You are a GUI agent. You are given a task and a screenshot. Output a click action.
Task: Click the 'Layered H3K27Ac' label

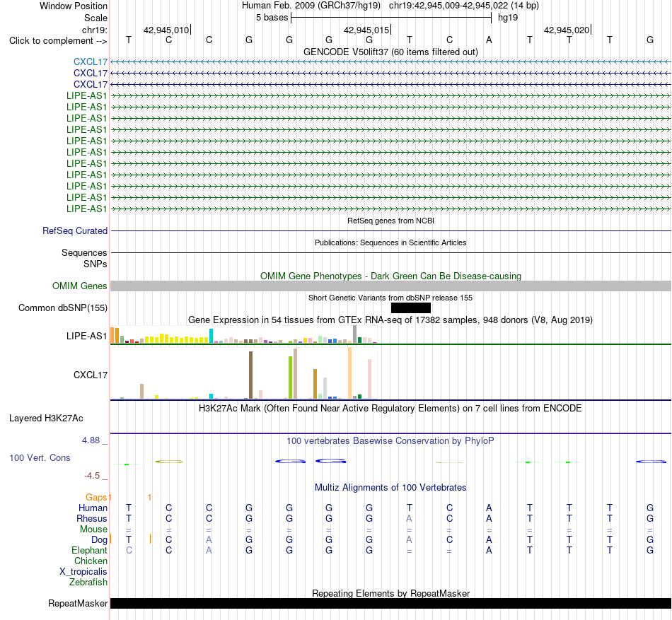(x=46, y=419)
